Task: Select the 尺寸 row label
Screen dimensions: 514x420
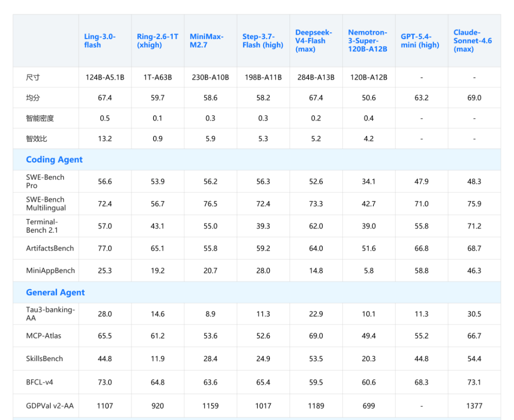Action: tap(33, 78)
